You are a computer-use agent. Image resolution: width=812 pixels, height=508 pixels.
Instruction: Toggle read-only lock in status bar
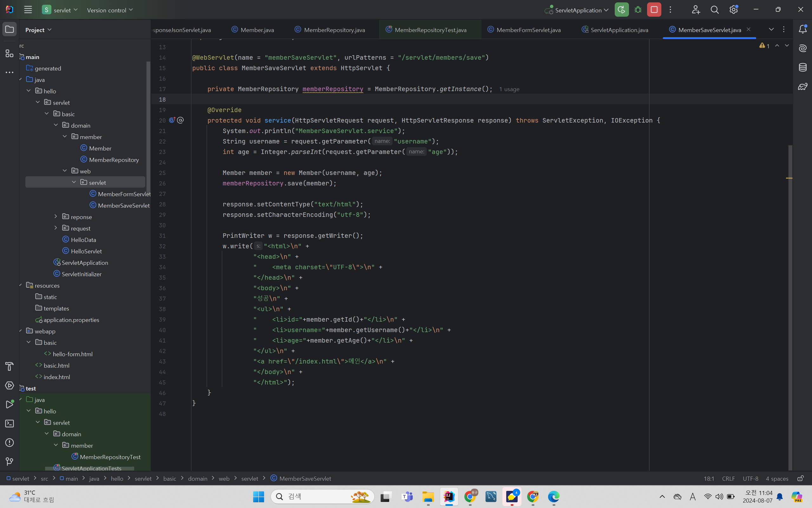[801, 478]
